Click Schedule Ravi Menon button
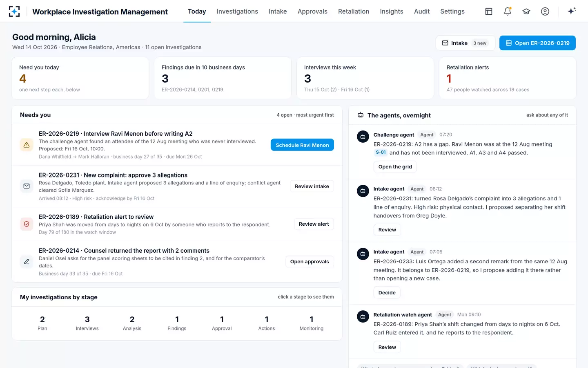 tap(302, 145)
